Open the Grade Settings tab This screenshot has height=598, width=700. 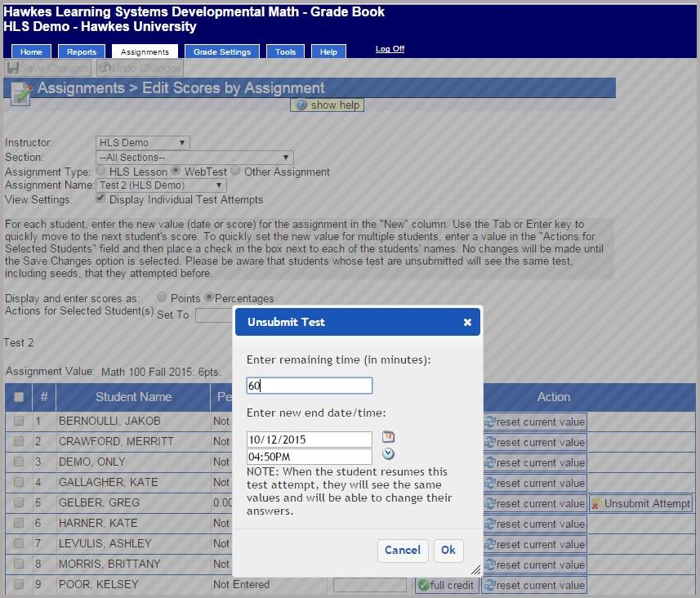pyautogui.click(x=222, y=51)
